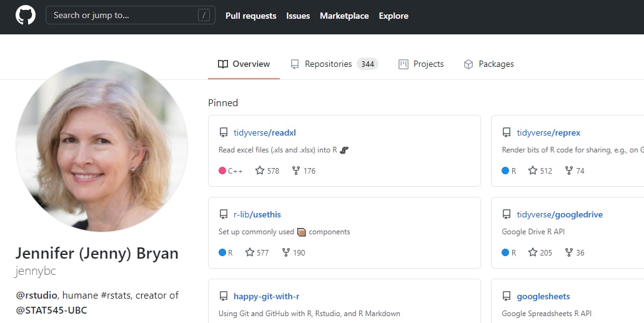Click the name Jennifer (Jenny) Bryan
This screenshot has width=644, height=323.
point(97,254)
